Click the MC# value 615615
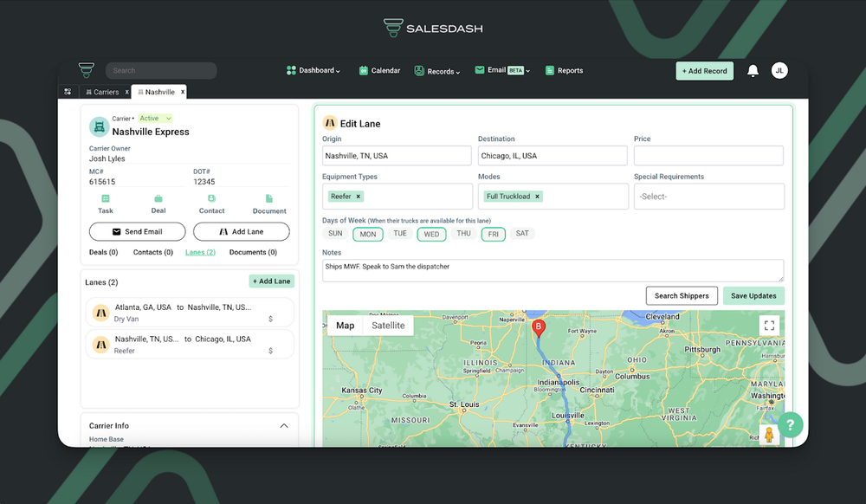This screenshot has height=504, width=866. coord(102,182)
